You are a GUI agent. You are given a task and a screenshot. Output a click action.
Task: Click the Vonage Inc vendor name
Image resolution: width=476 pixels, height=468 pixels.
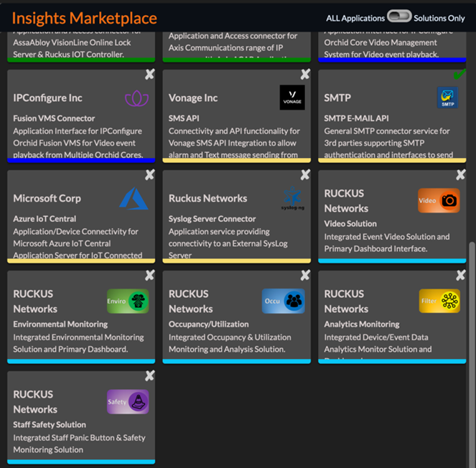pos(193,98)
